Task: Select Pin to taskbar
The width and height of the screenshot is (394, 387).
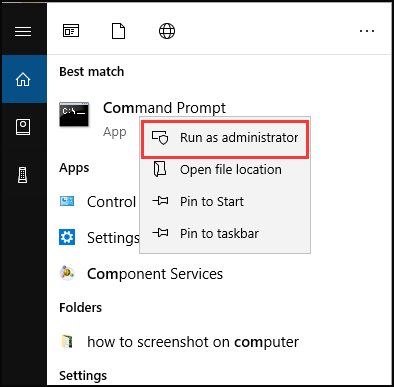Action: [225, 233]
